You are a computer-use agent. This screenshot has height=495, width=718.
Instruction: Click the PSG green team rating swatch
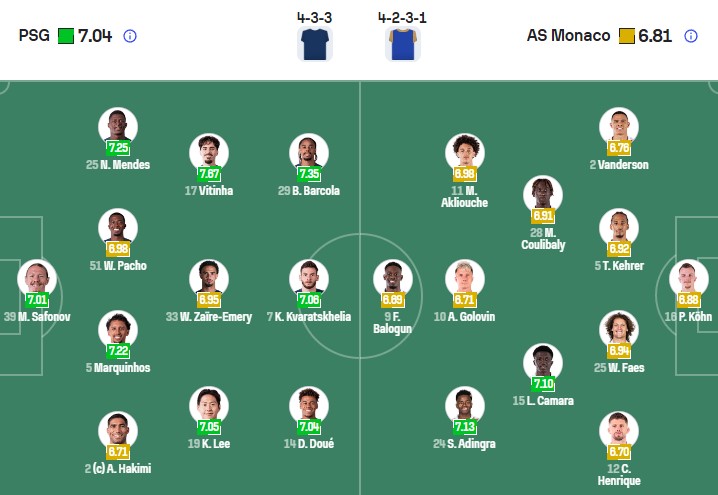(66, 36)
